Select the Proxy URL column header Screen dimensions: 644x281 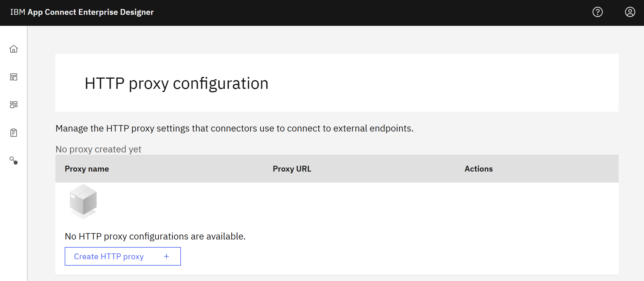[292, 169]
